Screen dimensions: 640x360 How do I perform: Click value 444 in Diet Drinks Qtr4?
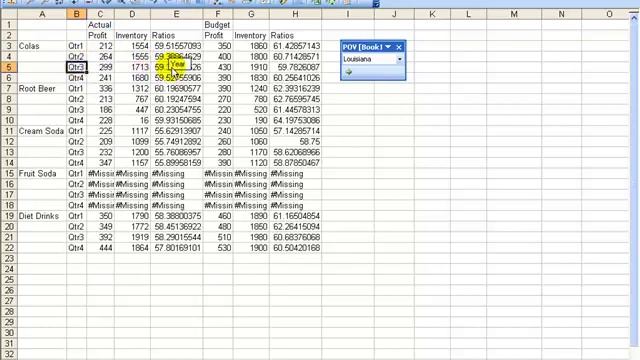tap(100, 248)
